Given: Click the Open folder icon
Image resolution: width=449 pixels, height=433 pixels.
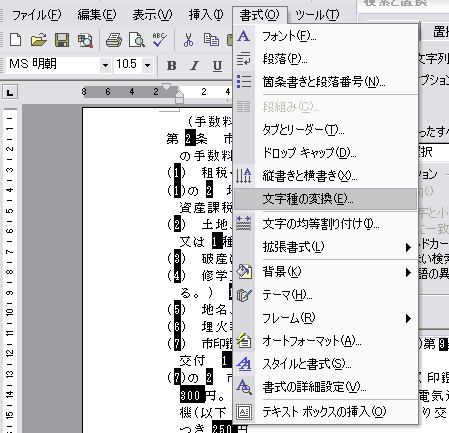Looking at the screenshot, I should pos(39,40).
